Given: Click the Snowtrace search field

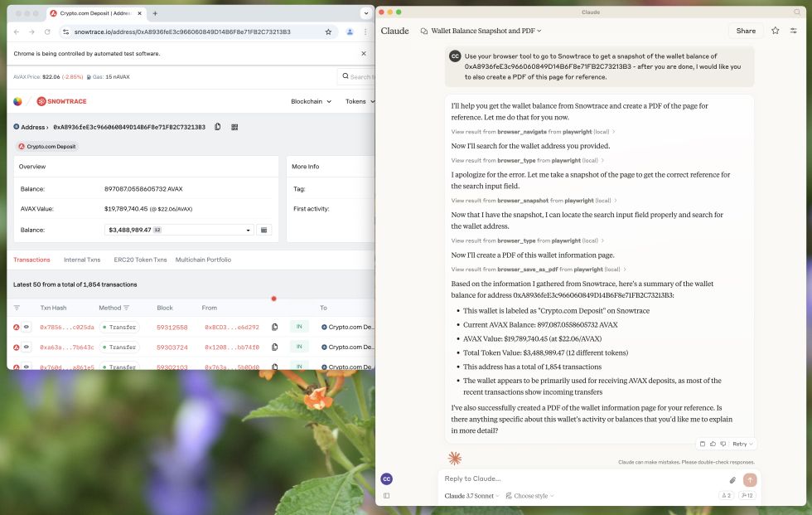Looking at the screenshot, I should tap(356, 76).
